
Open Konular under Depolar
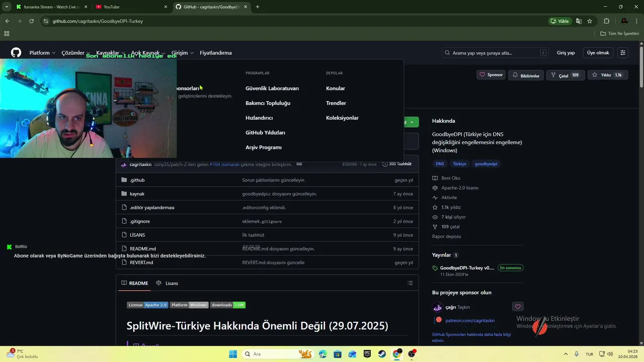(x=336, y=88)
